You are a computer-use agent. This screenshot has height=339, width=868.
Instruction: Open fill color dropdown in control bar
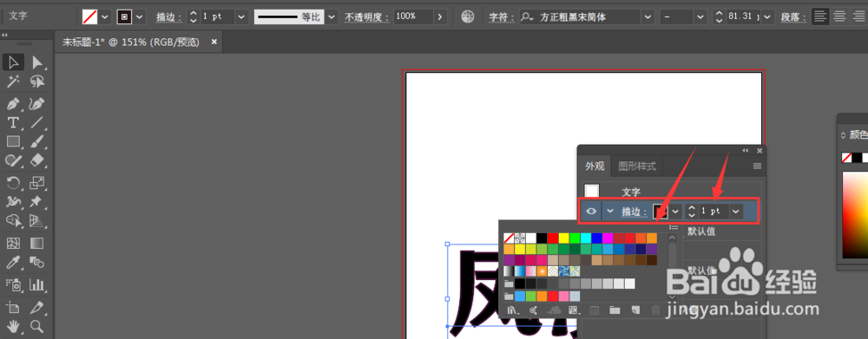[x=105, y=17]
